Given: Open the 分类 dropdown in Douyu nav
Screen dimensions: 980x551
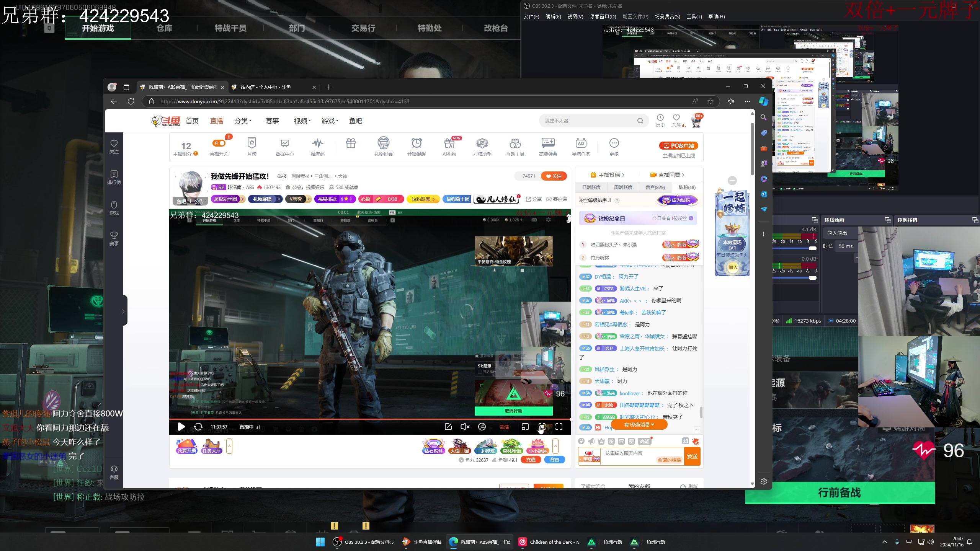Looking at the screenshot, I should (x=243, y=121).
